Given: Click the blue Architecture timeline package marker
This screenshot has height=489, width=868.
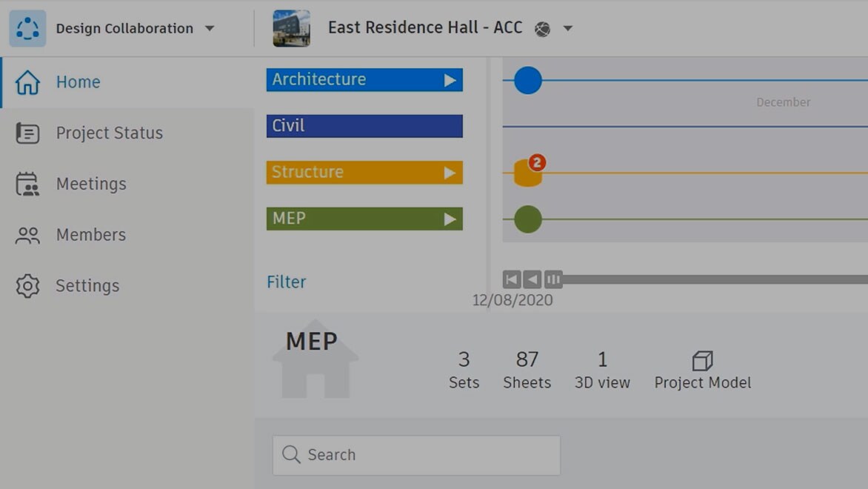Looking at the screenshot, I should click(528, 80).
